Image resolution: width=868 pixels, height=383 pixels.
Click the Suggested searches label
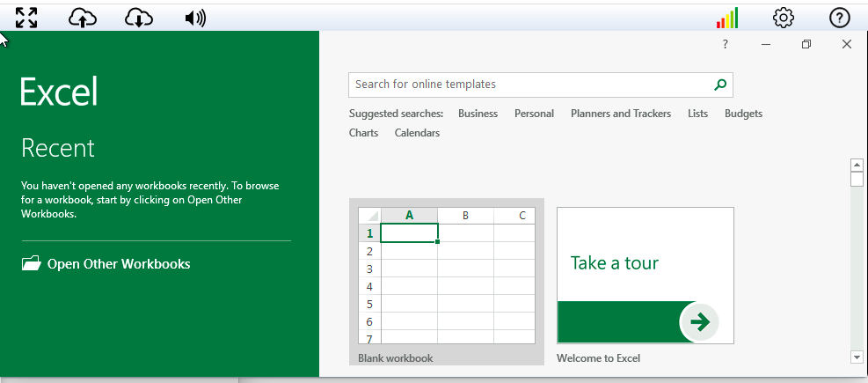coord(397,114)
